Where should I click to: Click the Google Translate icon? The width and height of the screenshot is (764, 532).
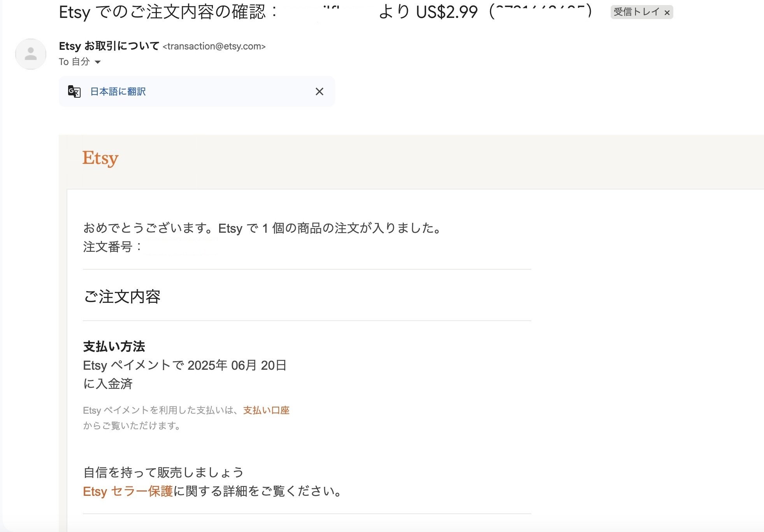tap(74, 91)
